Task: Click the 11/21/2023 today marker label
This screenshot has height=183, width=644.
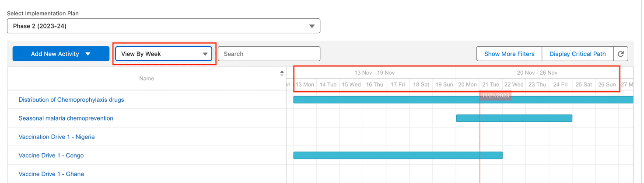Action: tap(495, 95)
